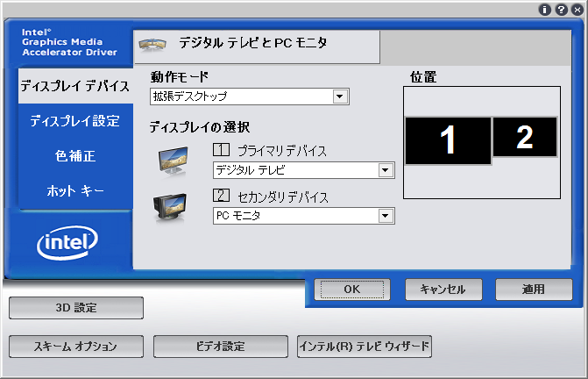Click the dual monitor header icon
Image resolution: width=588 pixels, height=379 pixels.
[152, 45]
